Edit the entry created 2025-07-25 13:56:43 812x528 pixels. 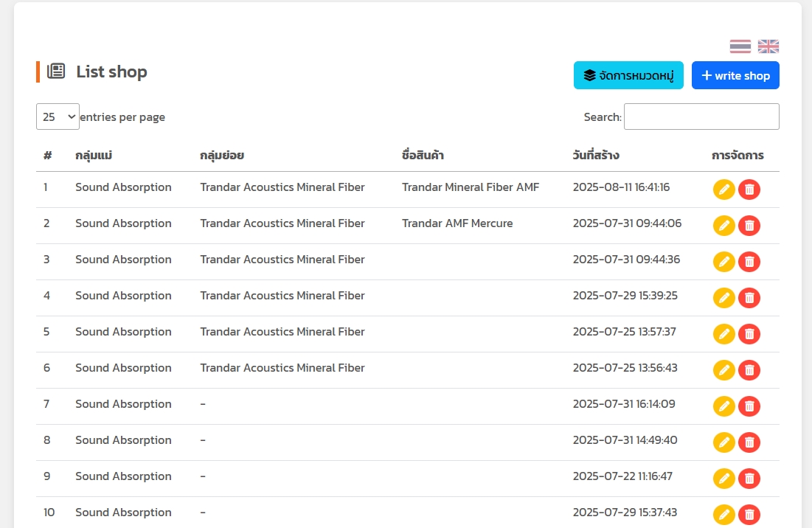point(724,370)
